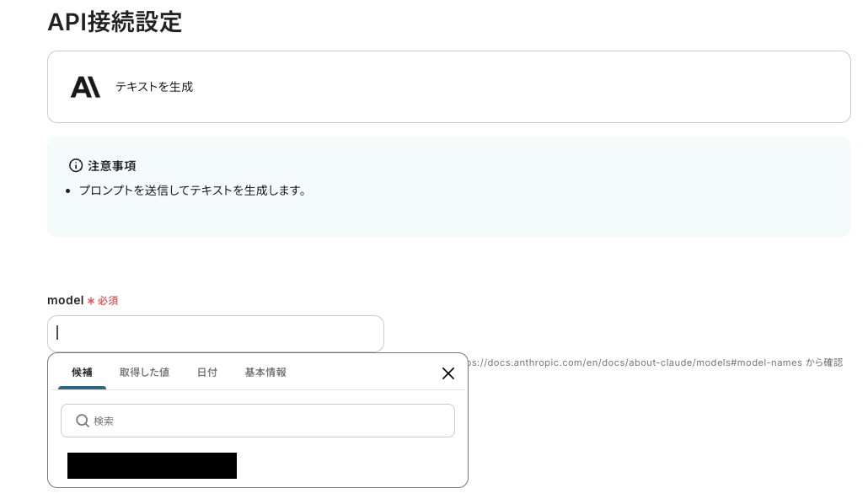Select the first candidate in the suggestion list
This screenshot has height=499, width=868.
[152, 465]
